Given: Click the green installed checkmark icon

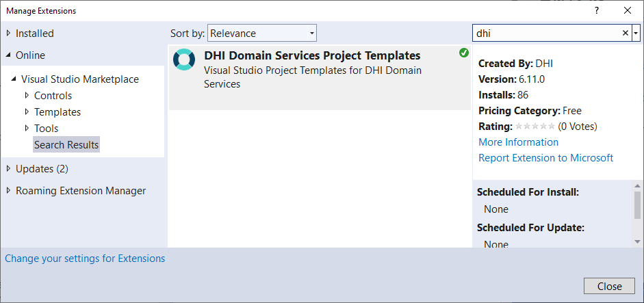Looking at the screenshot, I should 464,53.
